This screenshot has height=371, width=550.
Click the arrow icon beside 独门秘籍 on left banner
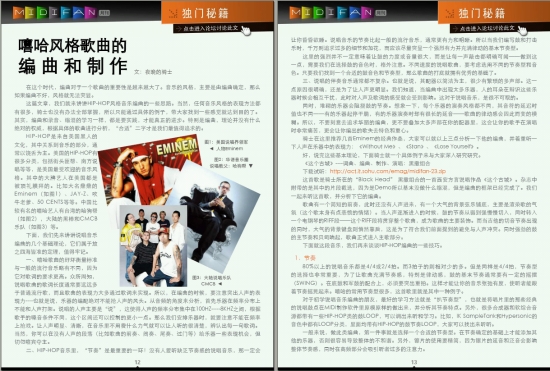[x=173, y=13]
